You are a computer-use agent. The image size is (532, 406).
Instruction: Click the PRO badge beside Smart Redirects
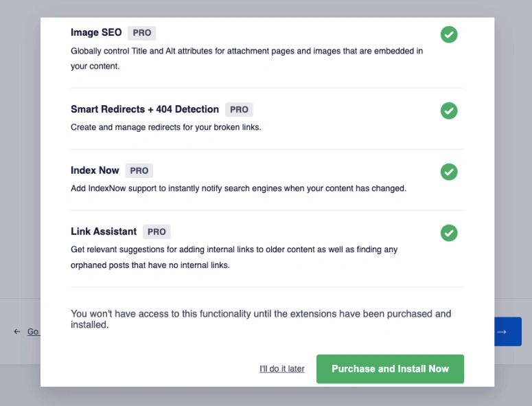239,109
